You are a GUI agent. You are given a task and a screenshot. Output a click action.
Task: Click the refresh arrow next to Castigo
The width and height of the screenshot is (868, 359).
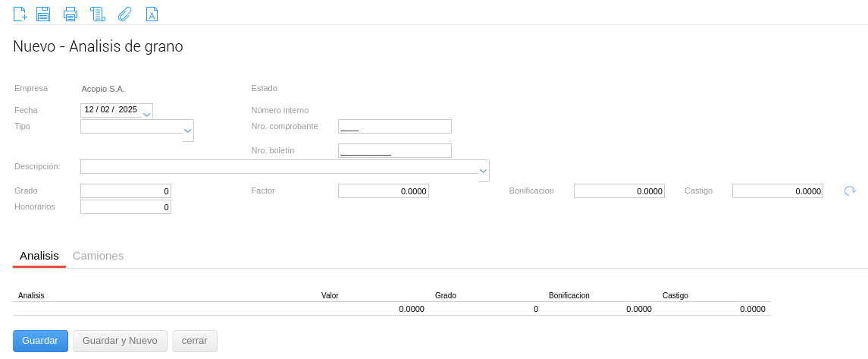coord(850,191)
